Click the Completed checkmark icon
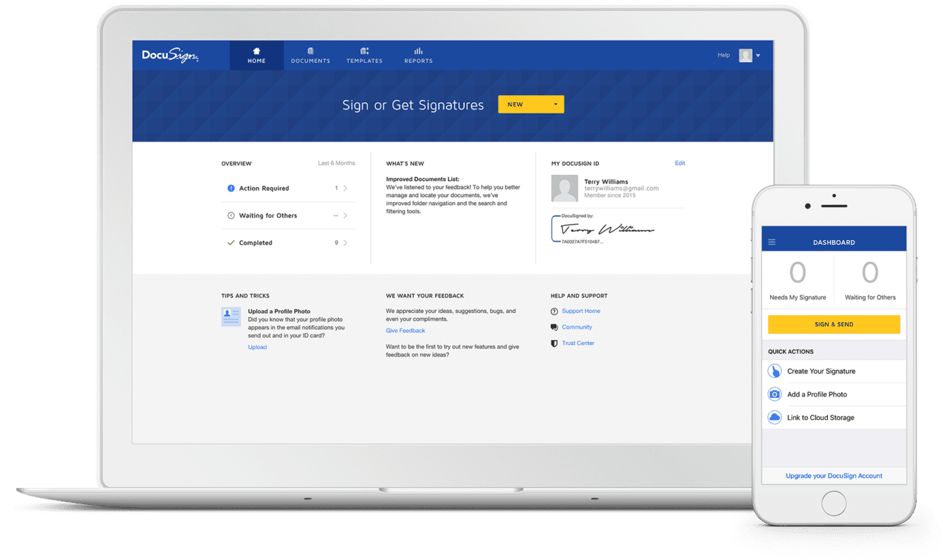 231,243
